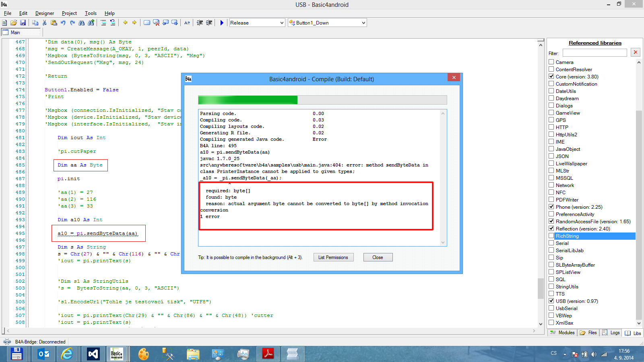Click the library Filter input field
This screenshot has width=644, height=362.
tap(594, 53)
